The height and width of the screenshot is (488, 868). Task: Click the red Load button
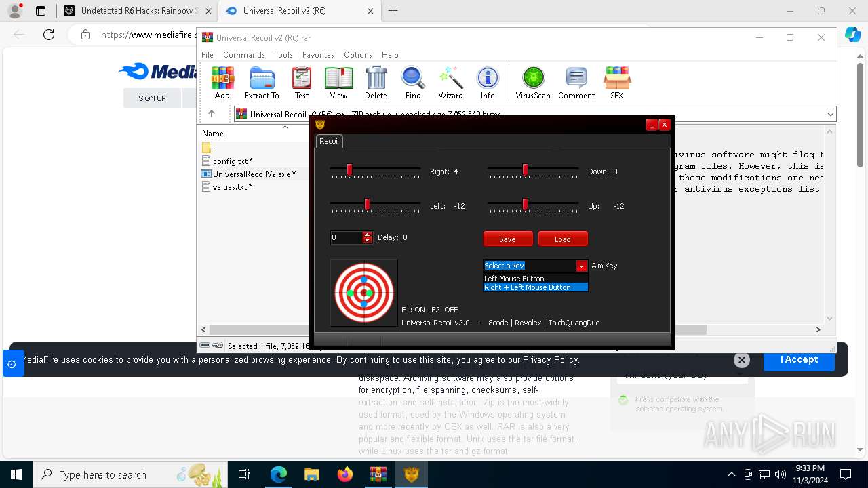coord(563,239)
